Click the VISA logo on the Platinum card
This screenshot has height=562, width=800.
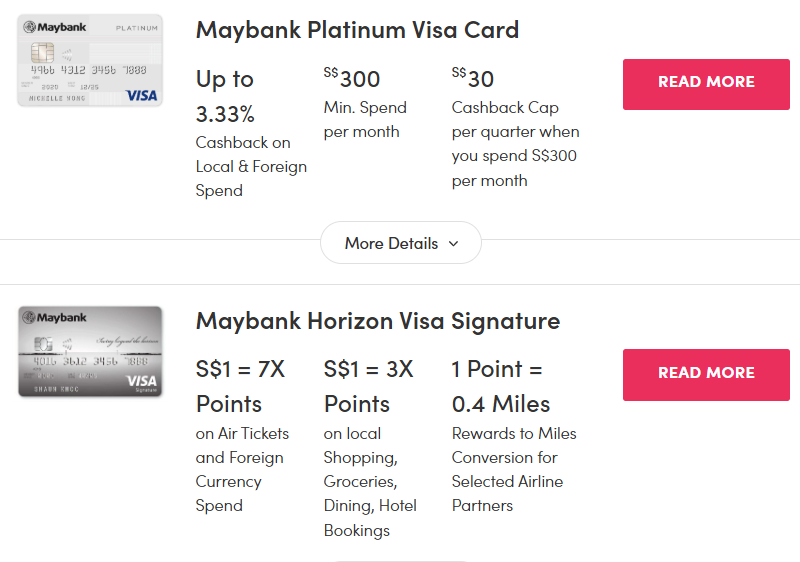[142, 96]
